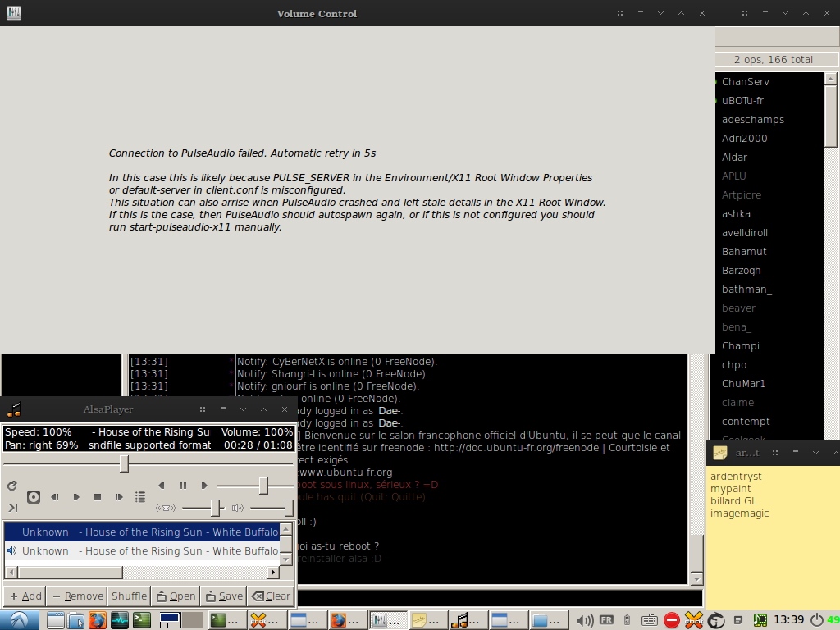Open Firefox from the taskbar launcher

[98, 620]
